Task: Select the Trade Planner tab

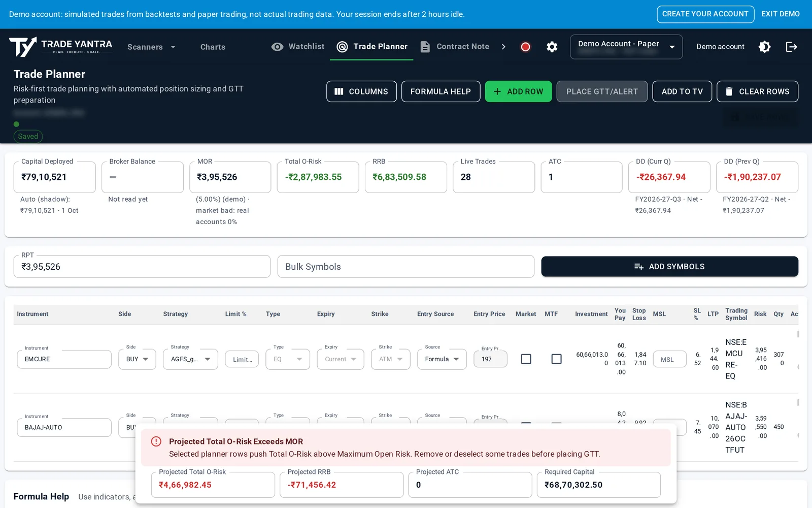Action: [372, 47]
